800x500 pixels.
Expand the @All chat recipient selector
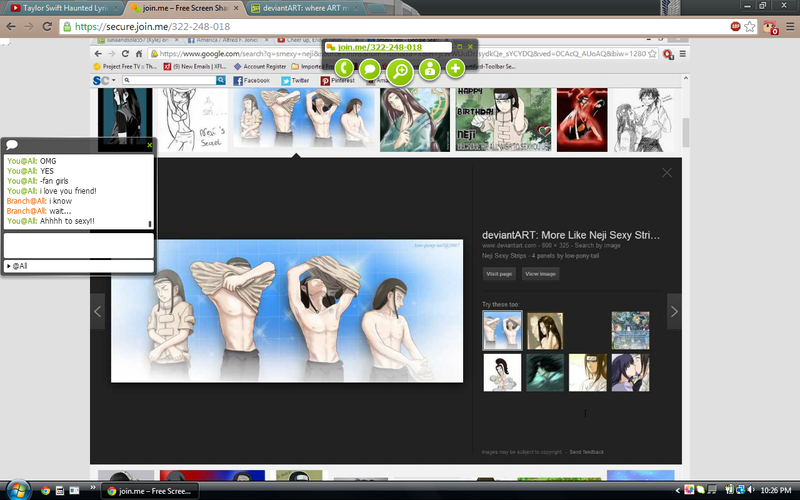(79, 266)
